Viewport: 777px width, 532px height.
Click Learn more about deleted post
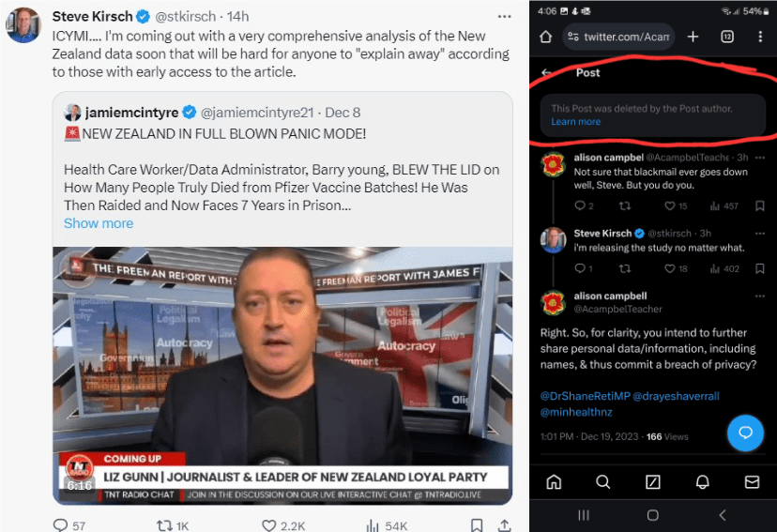click(x=575, y=122)
